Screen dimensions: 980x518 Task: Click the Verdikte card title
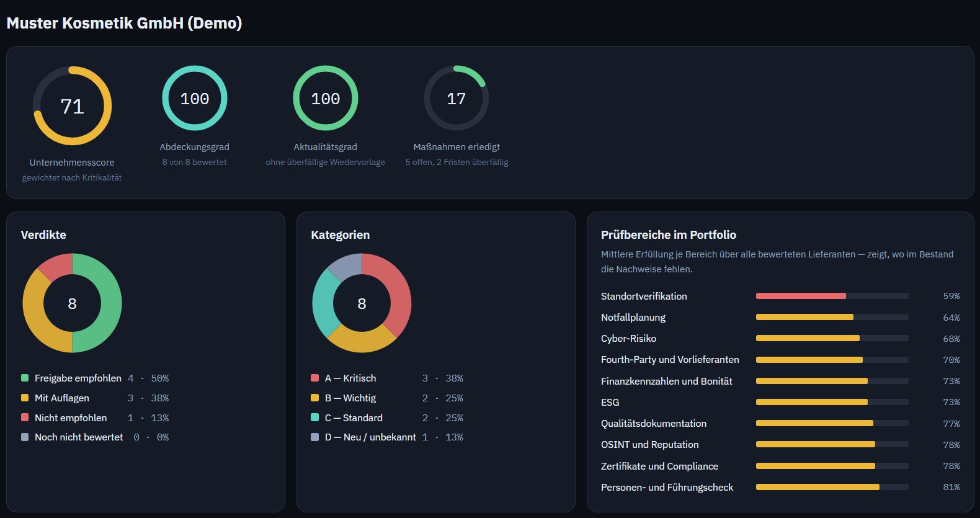[43, 234]
